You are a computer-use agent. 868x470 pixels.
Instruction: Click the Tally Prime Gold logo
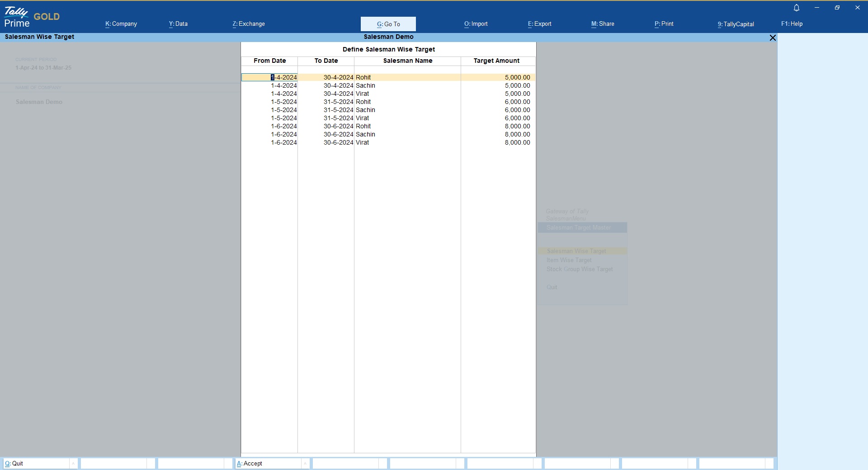tap(31, 17)
